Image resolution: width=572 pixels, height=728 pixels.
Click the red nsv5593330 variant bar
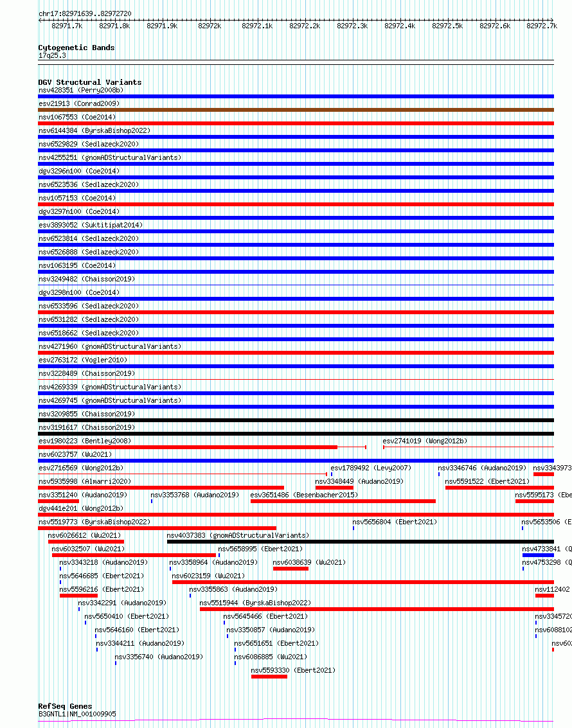(269, 677)
